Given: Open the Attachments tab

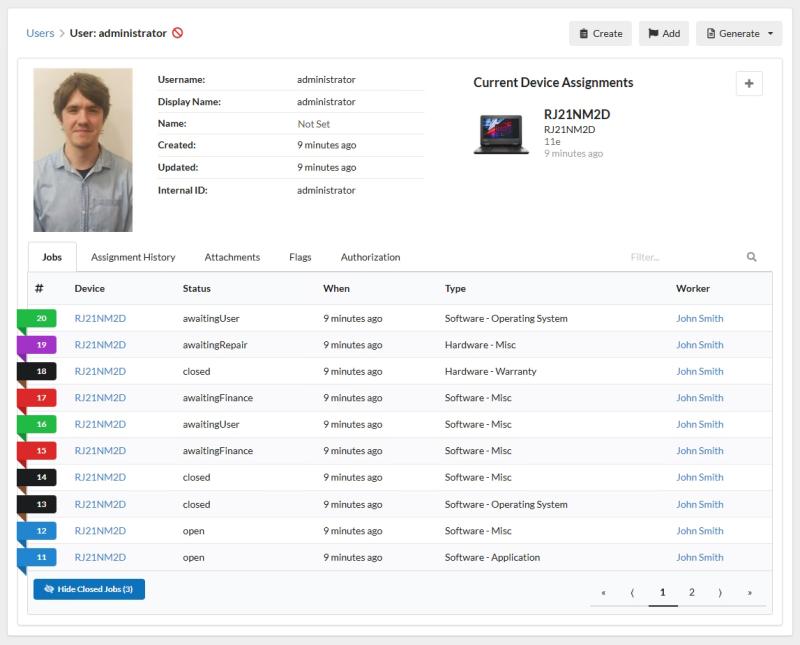Looking at the screenshot, I should coord(232,257).
